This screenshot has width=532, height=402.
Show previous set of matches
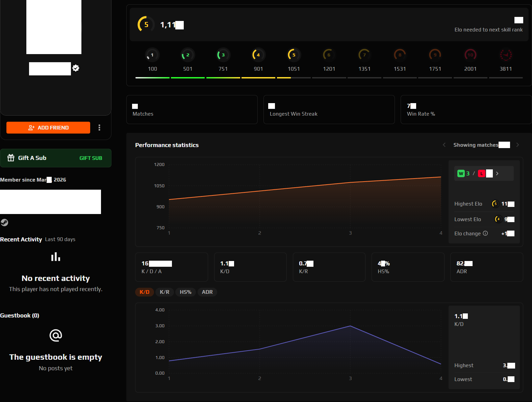[444, 145]
